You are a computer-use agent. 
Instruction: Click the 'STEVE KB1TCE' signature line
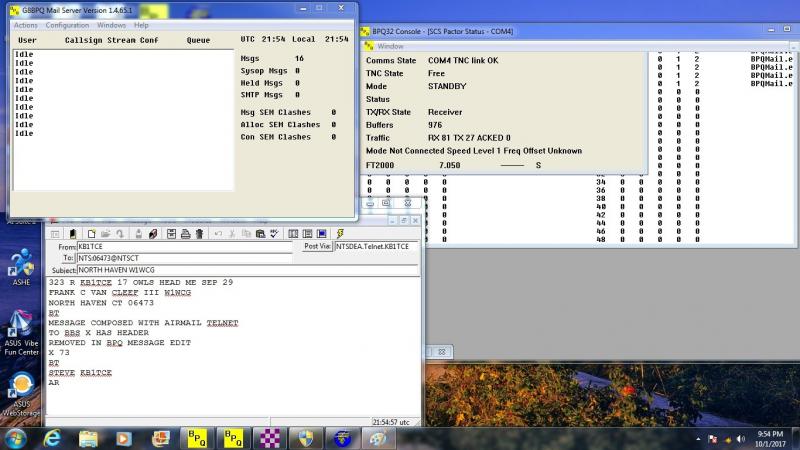click(x=80, y=372)
